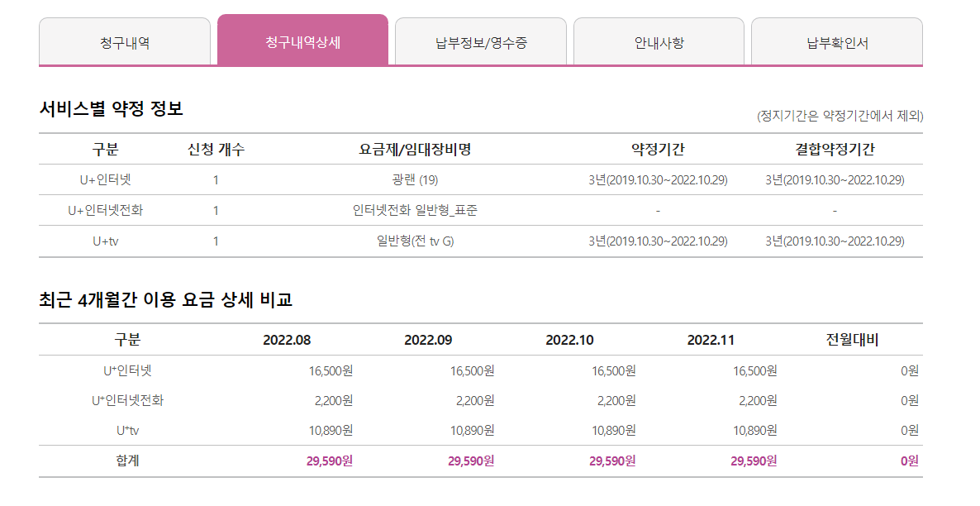Select the 청구내역상세 tab
The image size is (980, 506).
(x=302, y=42)
